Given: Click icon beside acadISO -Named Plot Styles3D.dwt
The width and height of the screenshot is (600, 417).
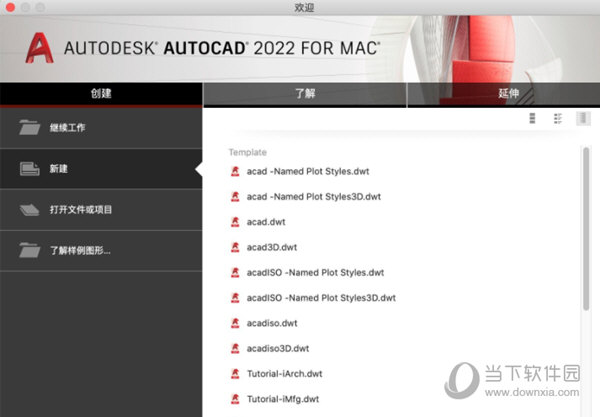Looking at the screenshot, I should point(235,298).
